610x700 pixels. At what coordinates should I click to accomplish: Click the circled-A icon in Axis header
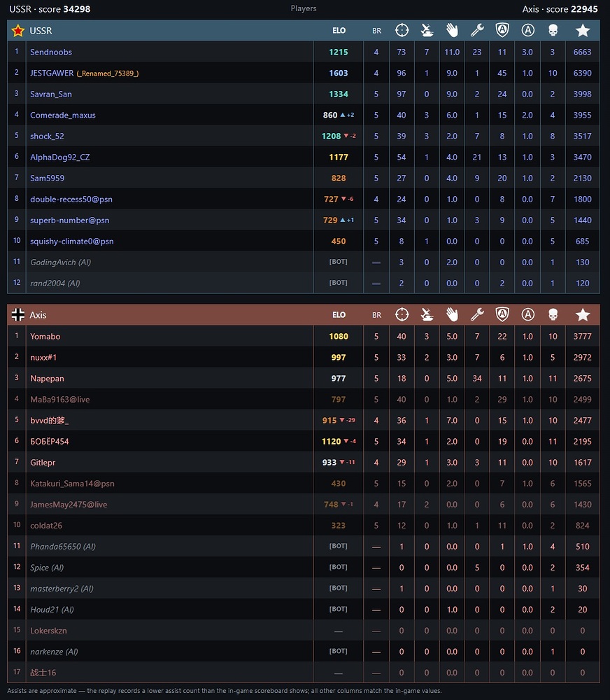coord(528,315)
